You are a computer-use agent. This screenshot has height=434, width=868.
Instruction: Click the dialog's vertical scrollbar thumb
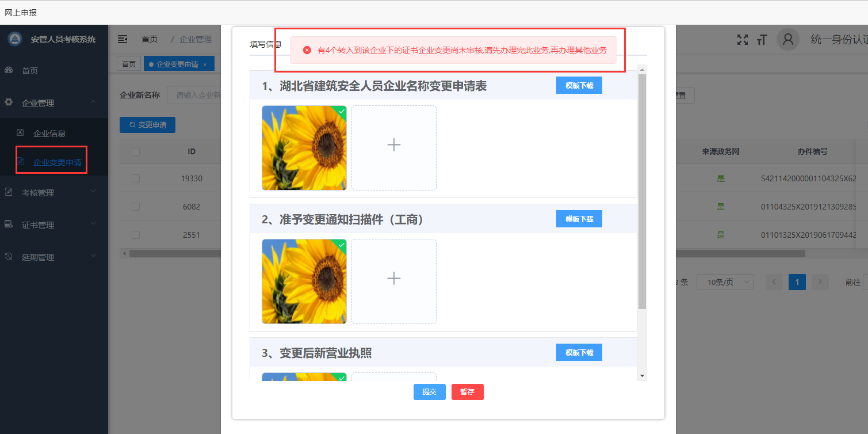pyautogui.click(x=642, y=192)
